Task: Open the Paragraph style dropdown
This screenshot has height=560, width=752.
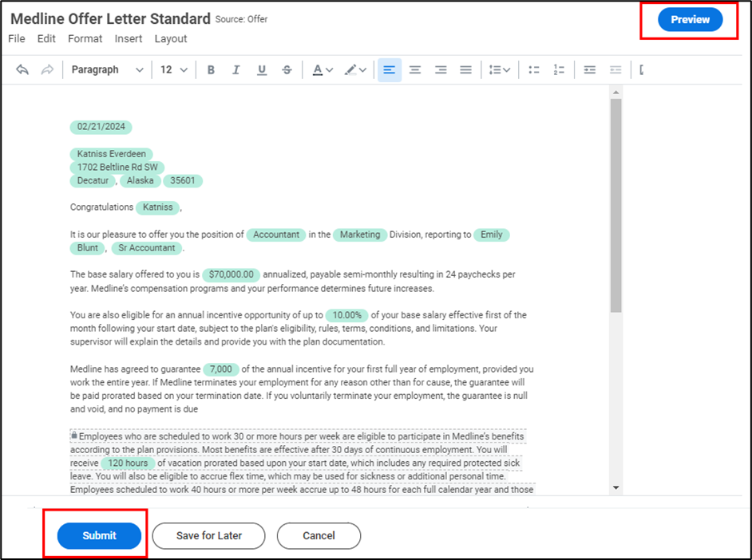Action: pos(107,70)
